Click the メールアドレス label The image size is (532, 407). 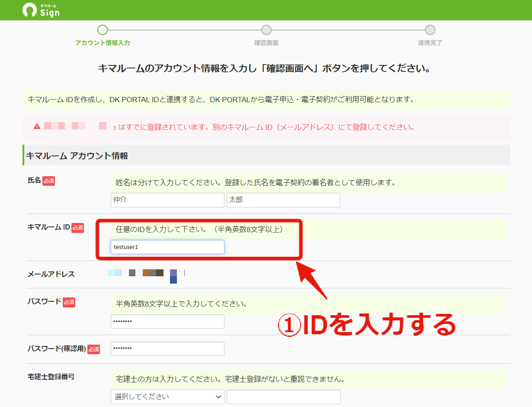[x=51, y=274]
